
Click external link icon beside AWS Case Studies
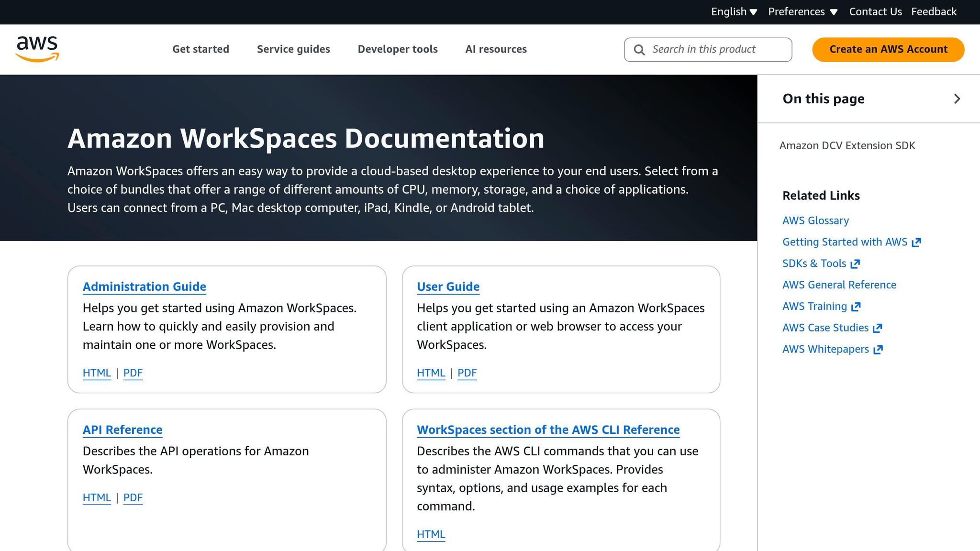(x=877, y=328)
